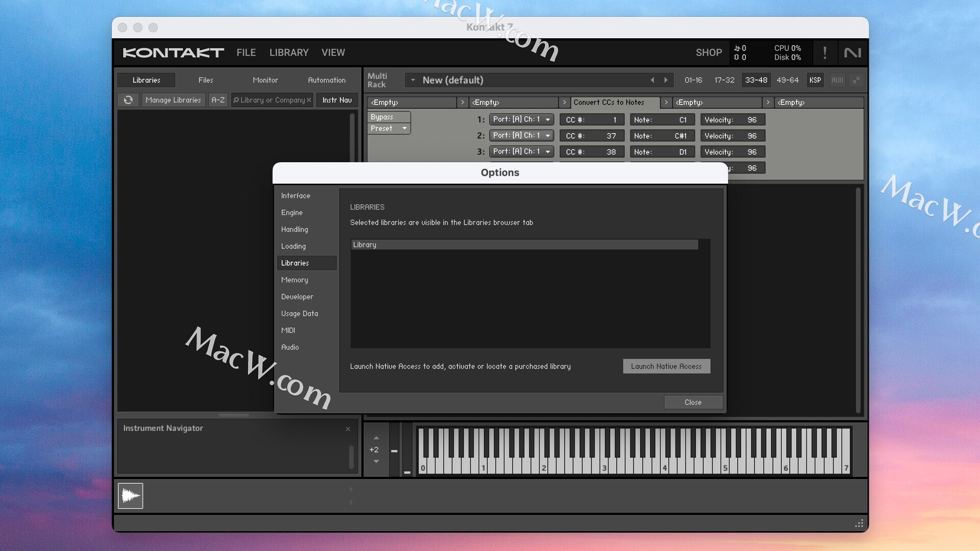Click the Note C1 field in row 1

click(662, 119)
